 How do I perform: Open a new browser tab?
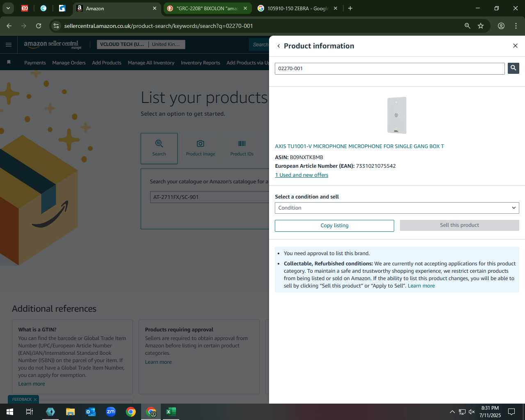pos(350,8)
